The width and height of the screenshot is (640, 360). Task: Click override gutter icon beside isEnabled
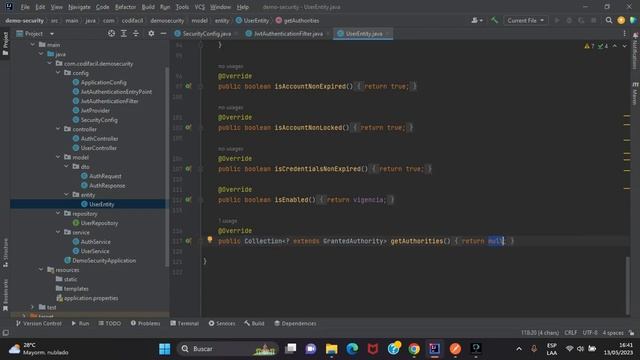(x=188, y=200)
